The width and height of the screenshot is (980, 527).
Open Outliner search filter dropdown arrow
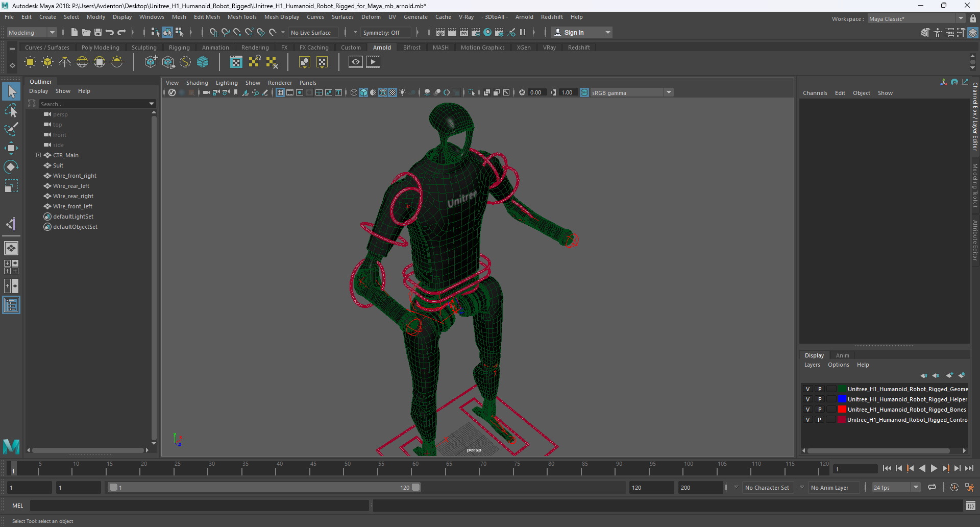(152, 104)
